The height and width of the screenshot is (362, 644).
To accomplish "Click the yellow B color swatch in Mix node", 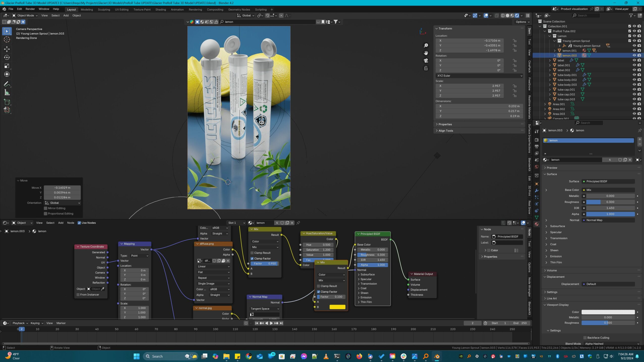I will click(337, 307).
